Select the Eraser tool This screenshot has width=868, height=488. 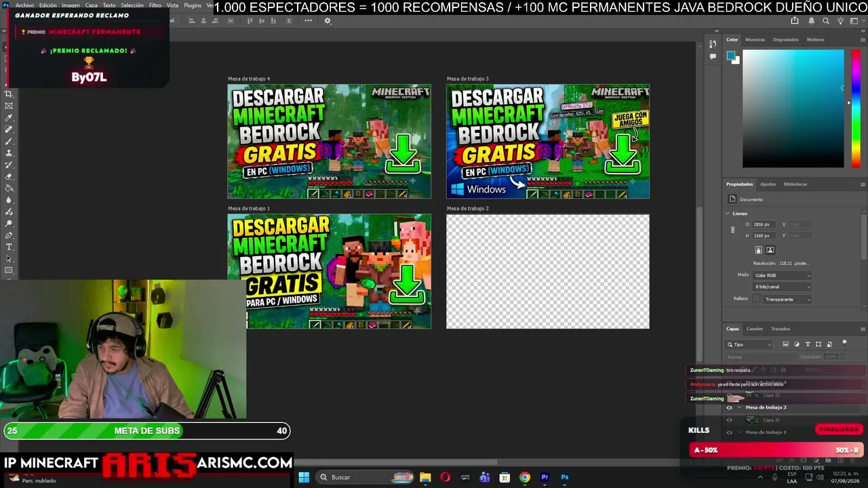(x=9, y=176)
